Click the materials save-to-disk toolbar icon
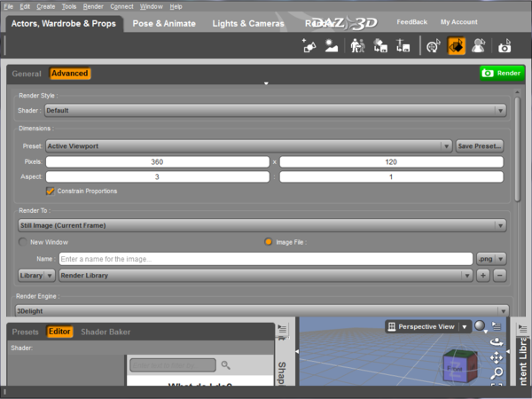The image size is (532, 399). pyautogui.click(x=380, y=46)
